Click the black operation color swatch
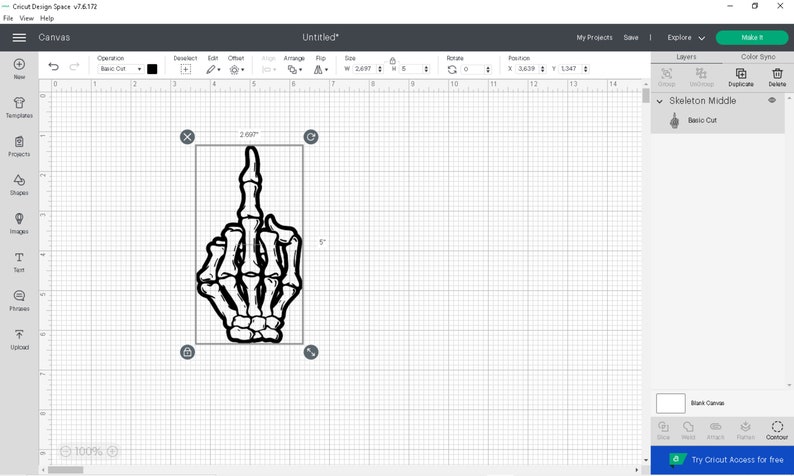The image size is (794, 476). (152, 69)
